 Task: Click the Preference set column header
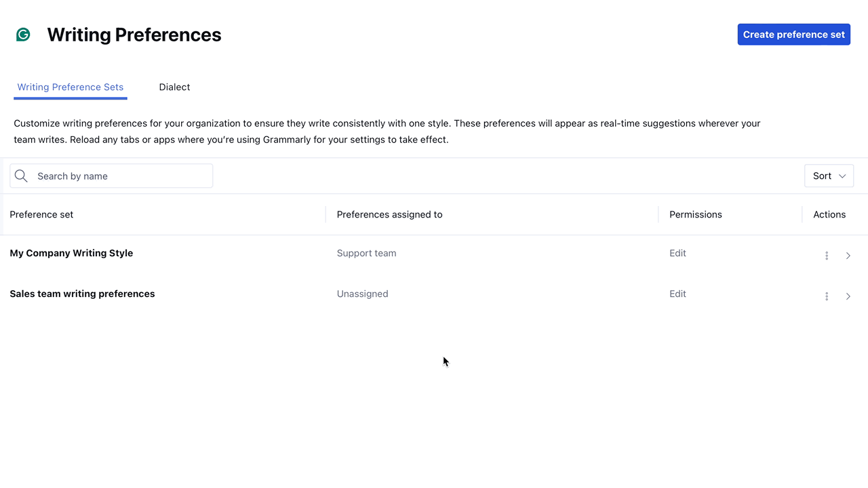coord(41,214)
